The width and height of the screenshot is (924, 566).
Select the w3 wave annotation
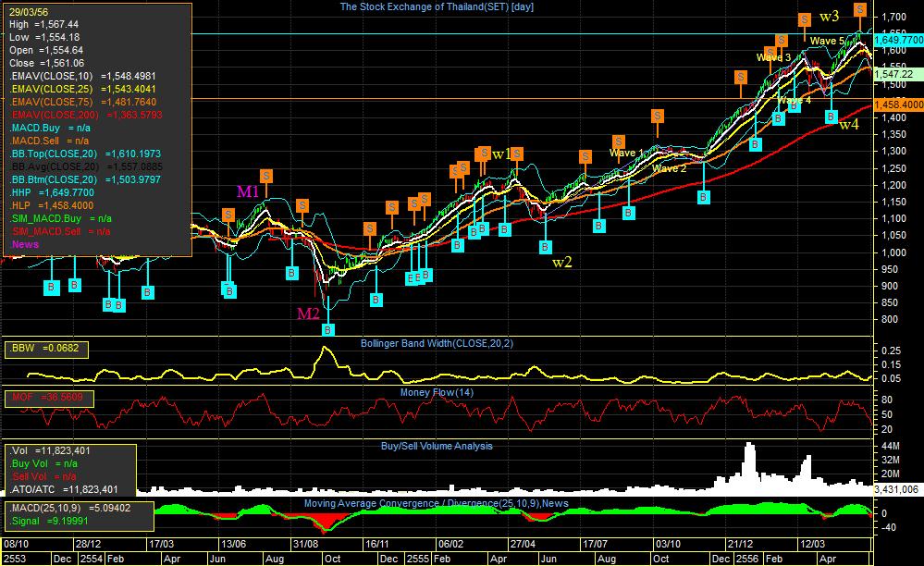[829, 17]
